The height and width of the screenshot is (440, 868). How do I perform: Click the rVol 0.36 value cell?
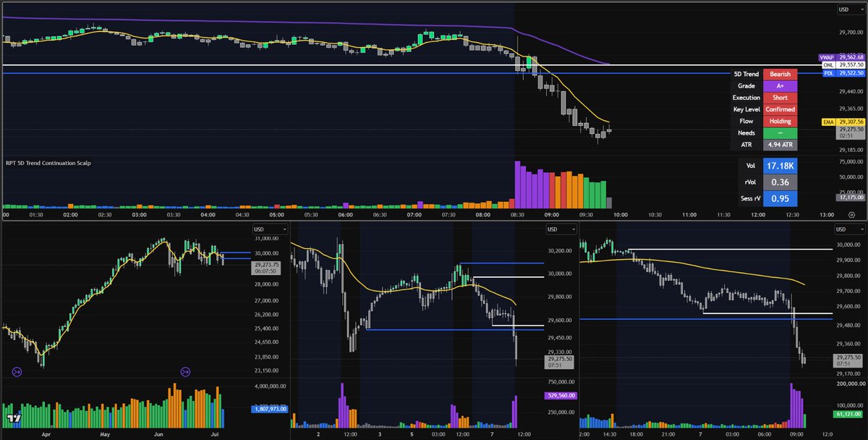pyautogui.click(x=780, y=182)
